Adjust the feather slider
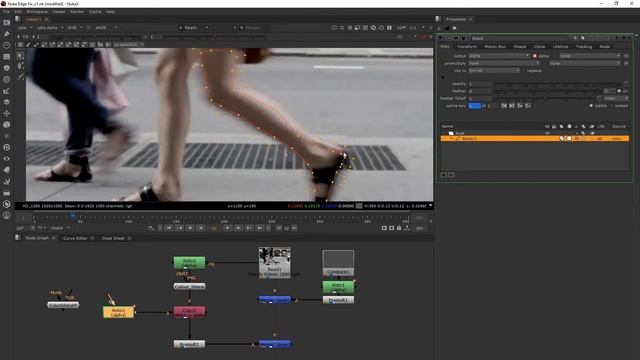 [548, 91]
